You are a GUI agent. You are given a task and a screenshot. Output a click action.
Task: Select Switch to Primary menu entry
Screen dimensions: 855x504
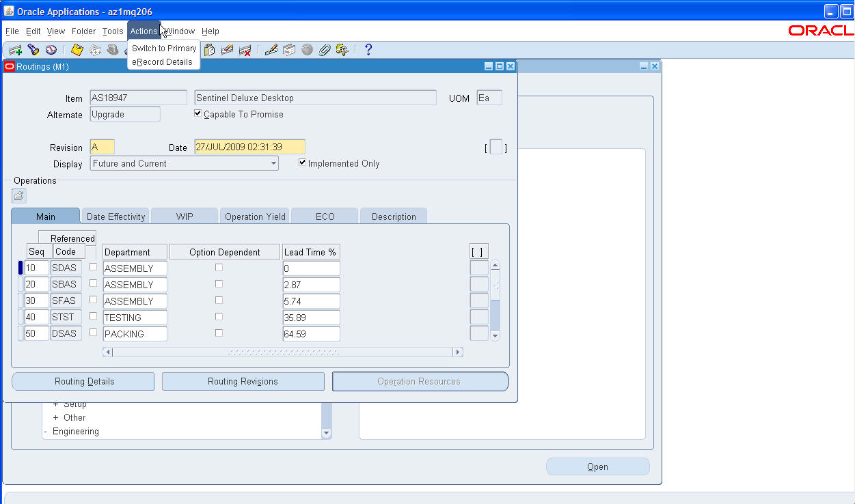(164, 48)
